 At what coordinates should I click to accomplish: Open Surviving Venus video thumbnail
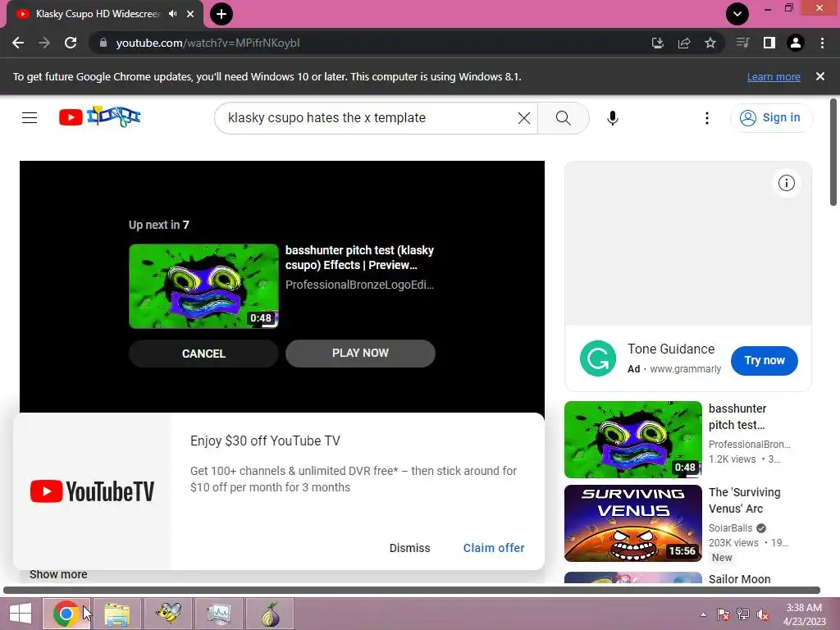click(633, 523)
